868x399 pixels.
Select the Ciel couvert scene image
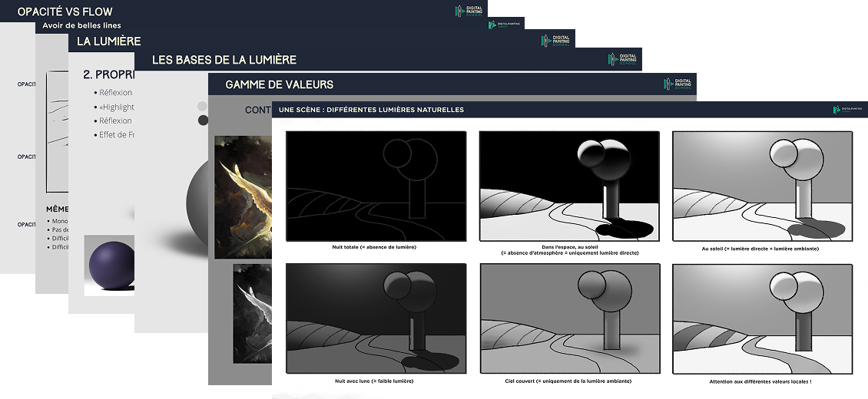[570, 318]
